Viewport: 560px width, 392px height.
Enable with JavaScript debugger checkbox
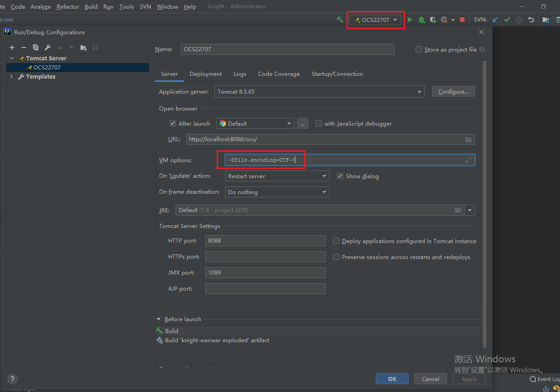tap(319, 123)
